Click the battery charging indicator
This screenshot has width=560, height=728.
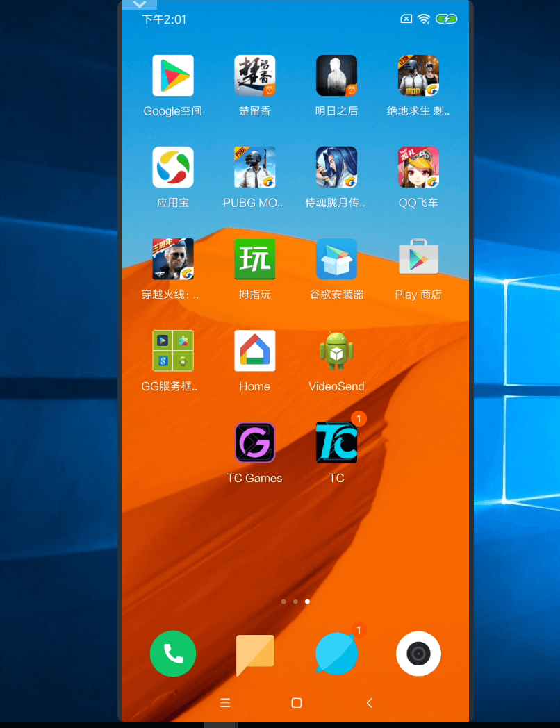pos(446,19)
